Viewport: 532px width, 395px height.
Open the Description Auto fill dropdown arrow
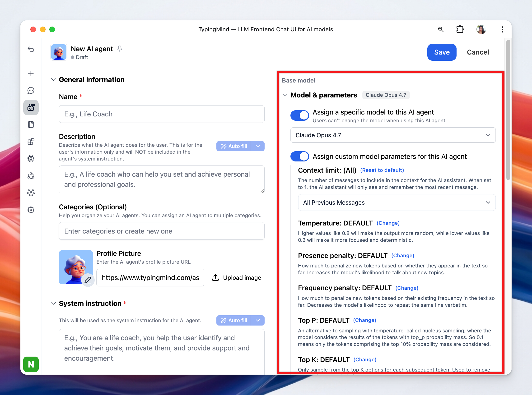[258, 146]
